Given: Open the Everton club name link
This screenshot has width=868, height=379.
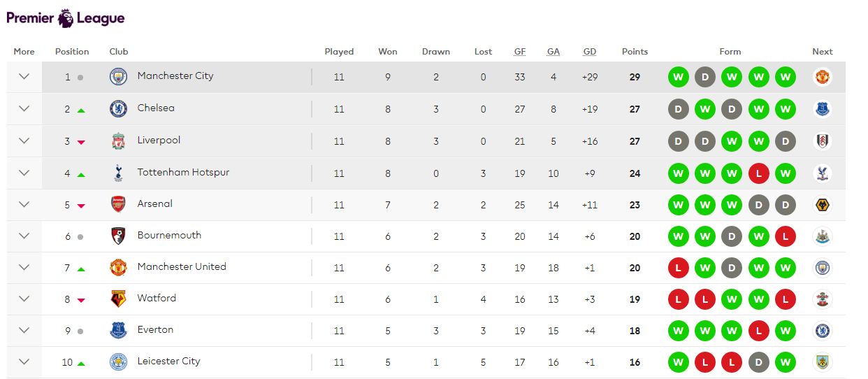Looking at the screenshot, I should [155, 329].
